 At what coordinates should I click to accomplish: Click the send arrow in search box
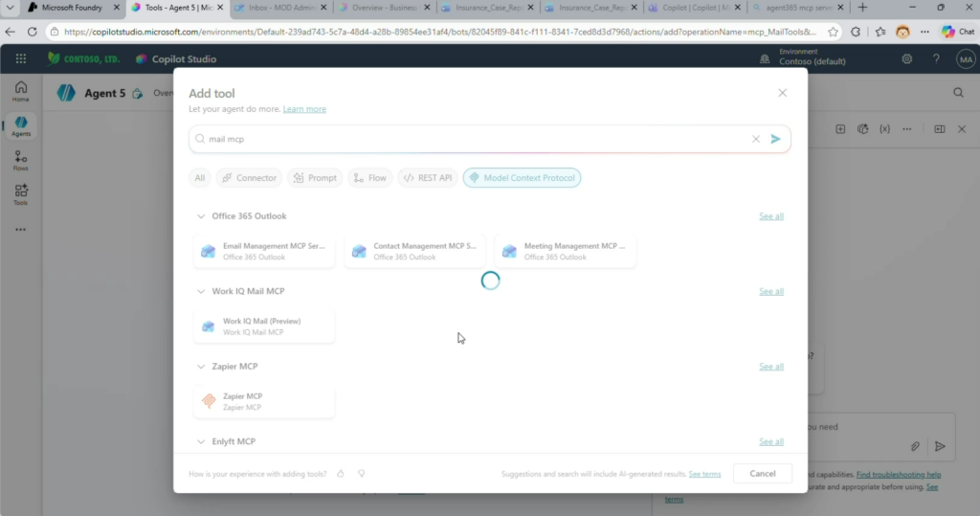[x=775, y=139]
